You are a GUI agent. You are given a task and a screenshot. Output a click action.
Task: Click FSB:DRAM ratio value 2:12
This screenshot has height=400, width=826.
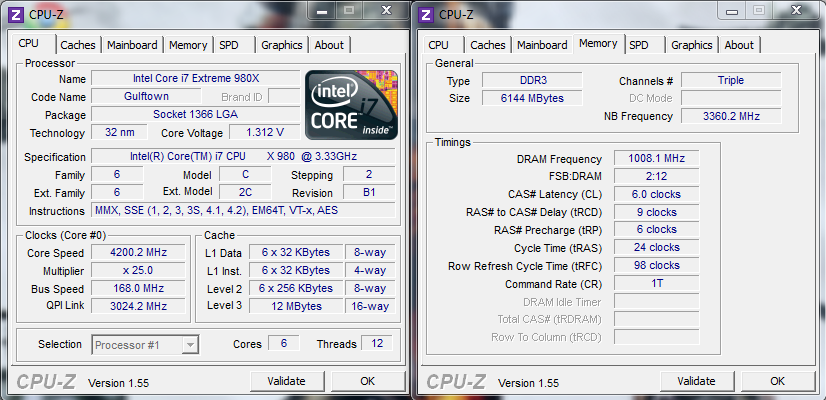pos(656,176)
